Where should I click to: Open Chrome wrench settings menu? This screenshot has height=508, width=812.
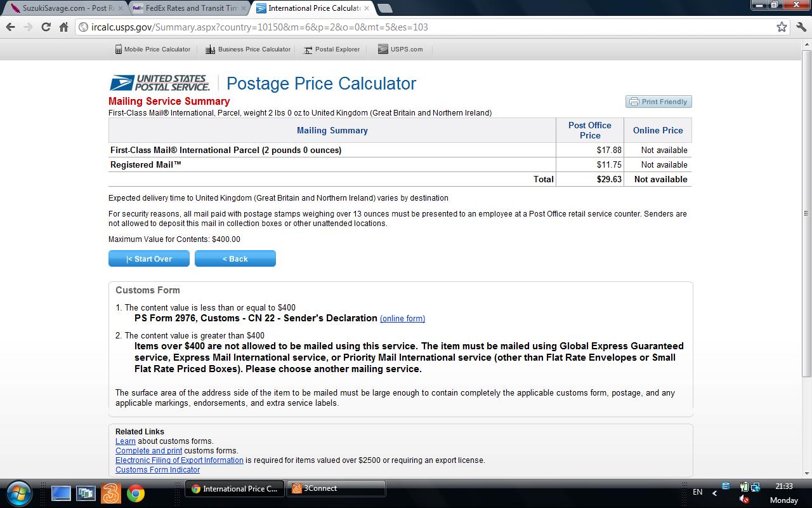[802, 27]
